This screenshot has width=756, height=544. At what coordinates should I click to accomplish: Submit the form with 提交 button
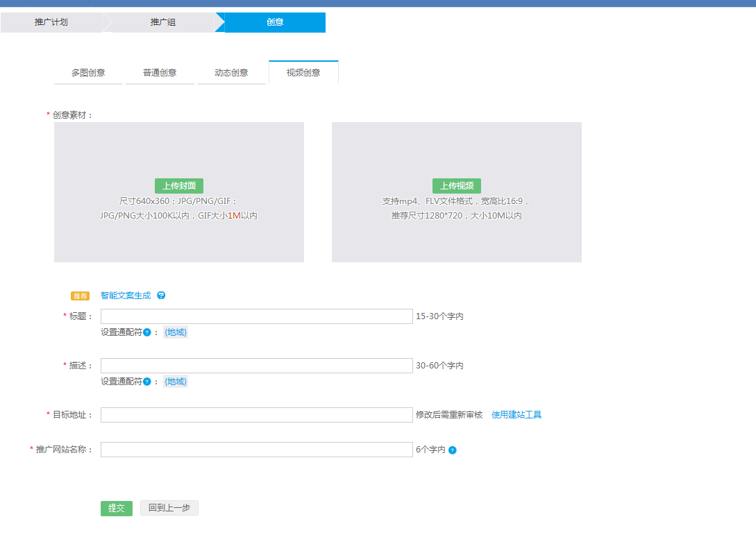point(116,507)
